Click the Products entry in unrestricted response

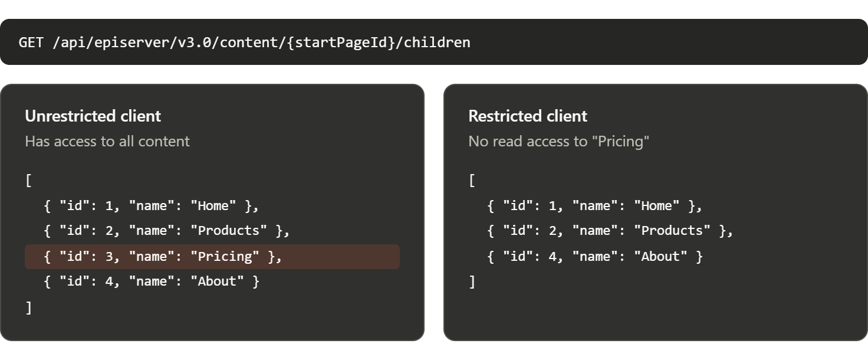tap(167, 231)
